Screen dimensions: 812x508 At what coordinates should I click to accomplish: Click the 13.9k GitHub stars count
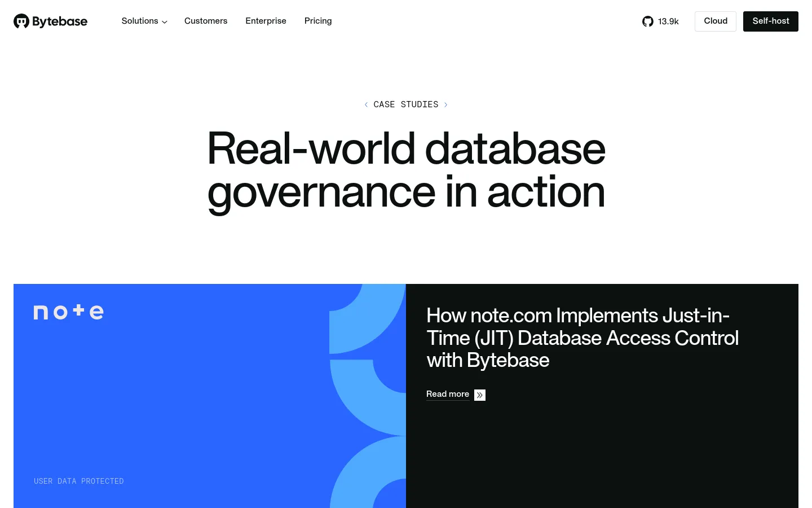pyautogui.click(x=668, y=21)
